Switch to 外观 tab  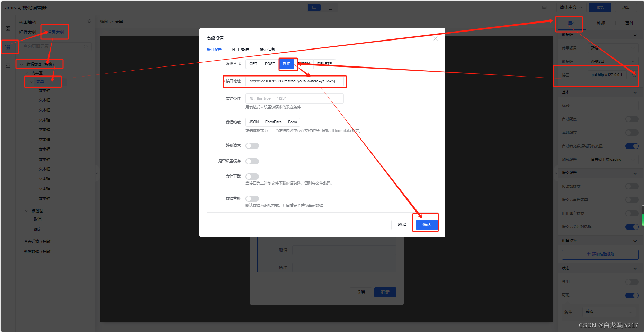[x=601, y=24]
